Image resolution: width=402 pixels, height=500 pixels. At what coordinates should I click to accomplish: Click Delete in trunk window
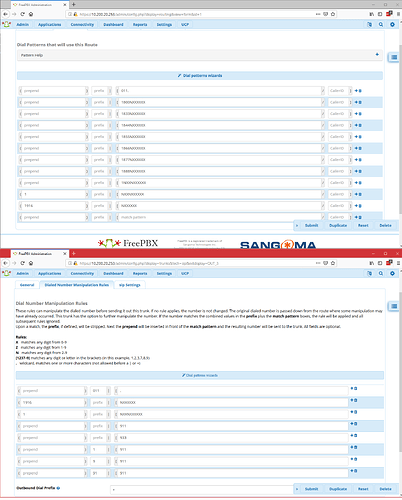tap(385, 489)
